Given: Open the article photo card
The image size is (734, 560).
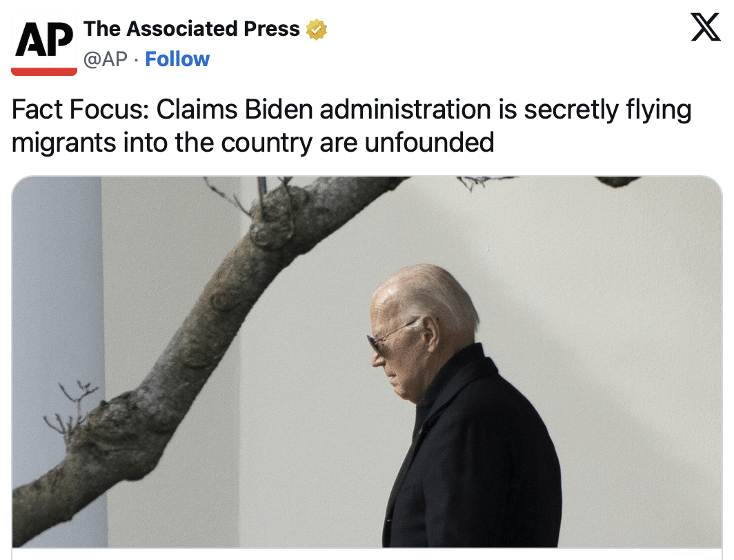Looking at the screenshot, I should pos(367,361).
